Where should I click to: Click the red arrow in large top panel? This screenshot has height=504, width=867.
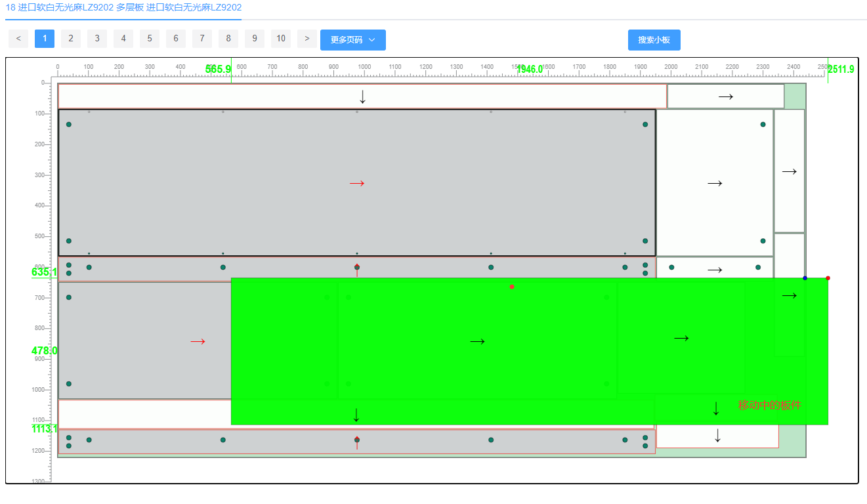click(x=357, y=184)
